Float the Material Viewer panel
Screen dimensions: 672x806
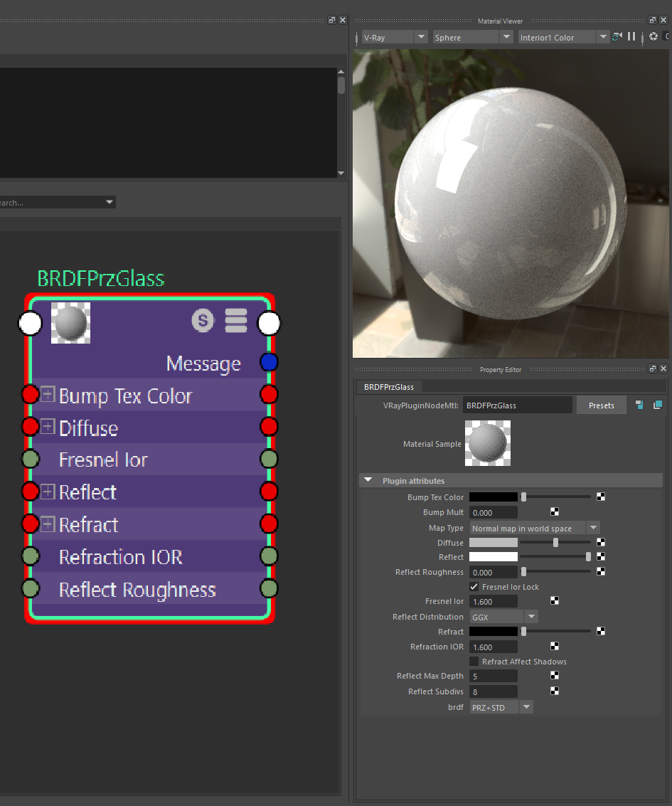click(x=653, y=20)
